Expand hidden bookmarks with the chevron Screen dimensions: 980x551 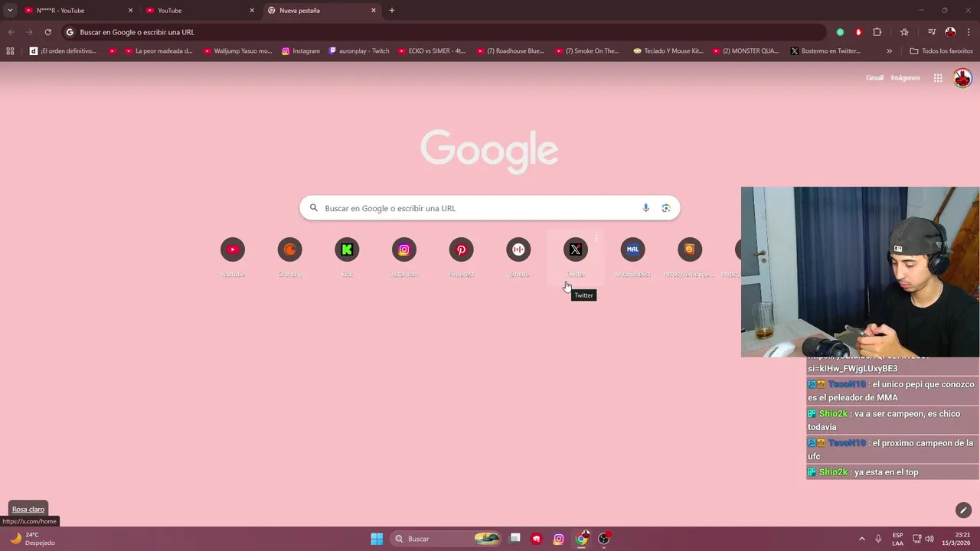click(889, 51)
